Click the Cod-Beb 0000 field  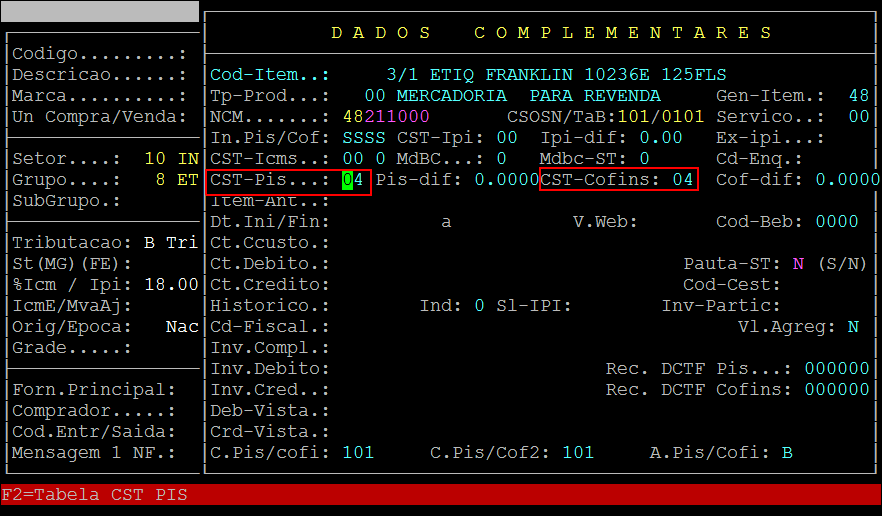837,222
